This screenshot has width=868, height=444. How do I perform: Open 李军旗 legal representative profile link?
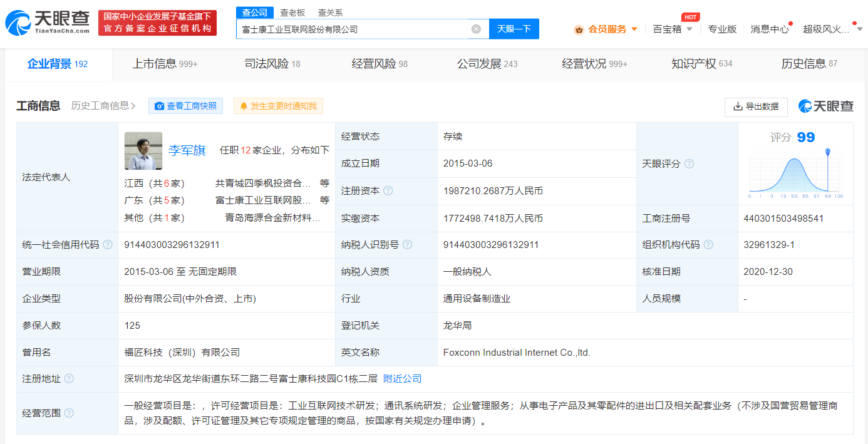[187, 150]
